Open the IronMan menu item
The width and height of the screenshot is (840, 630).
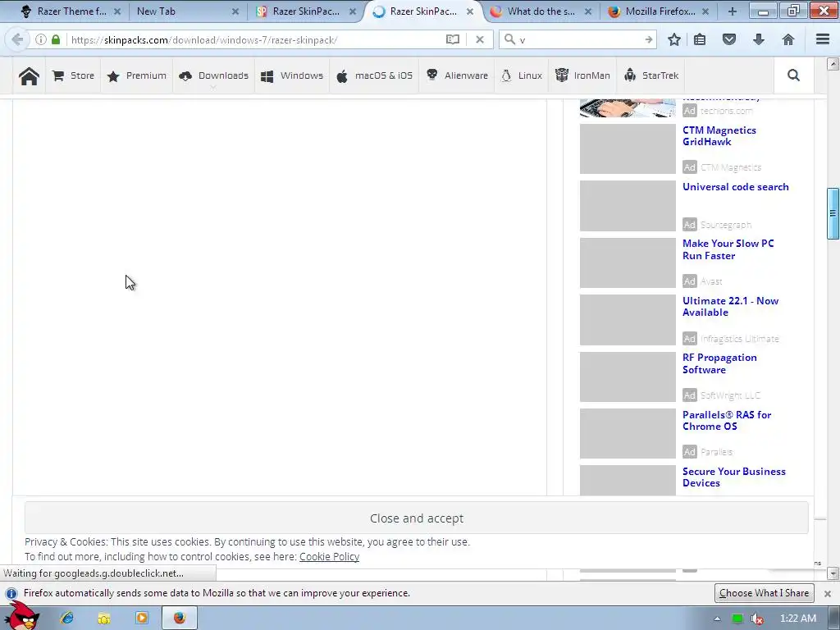click(582, 75)
